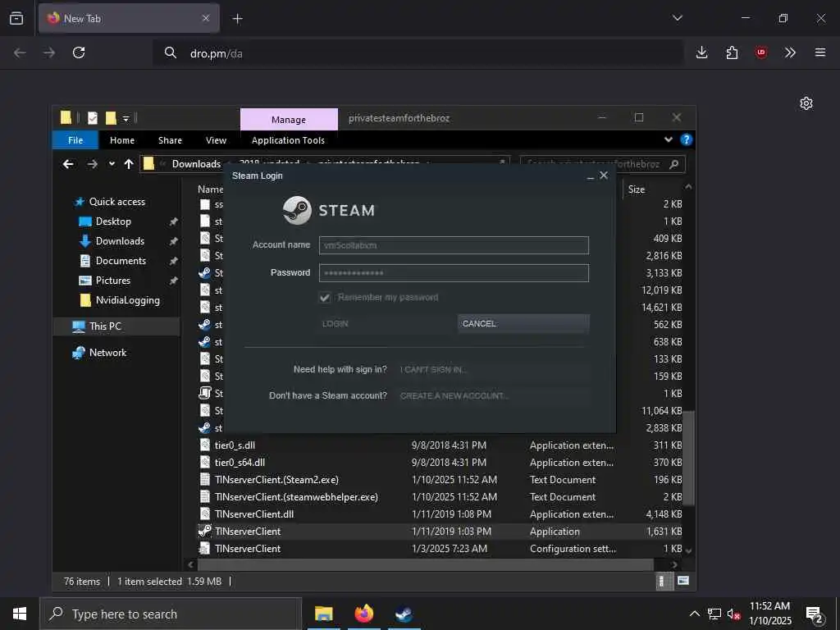840x630 pixels.
Task: Open the NvidiaLogging folder shortcut
Action: click(x=127, y=300)
